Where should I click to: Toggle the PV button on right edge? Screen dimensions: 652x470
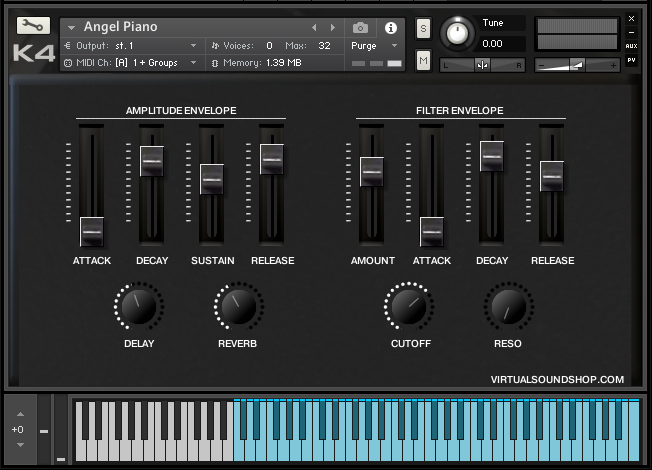point(631,61)
